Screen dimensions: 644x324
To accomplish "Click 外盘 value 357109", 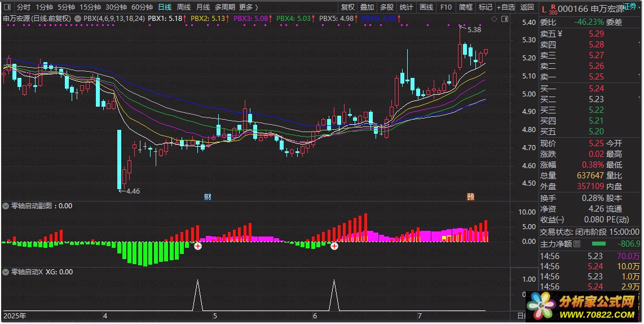I will [590, 186].
